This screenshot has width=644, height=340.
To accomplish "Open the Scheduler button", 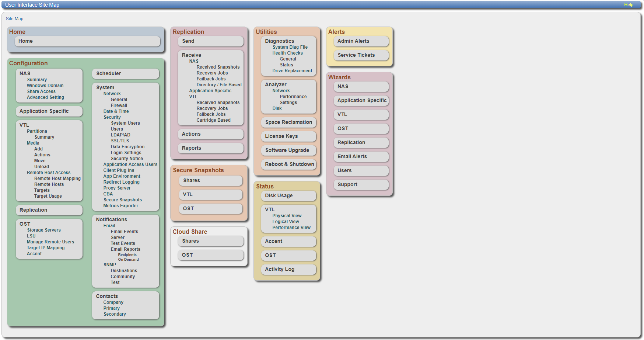I will 126,74.
